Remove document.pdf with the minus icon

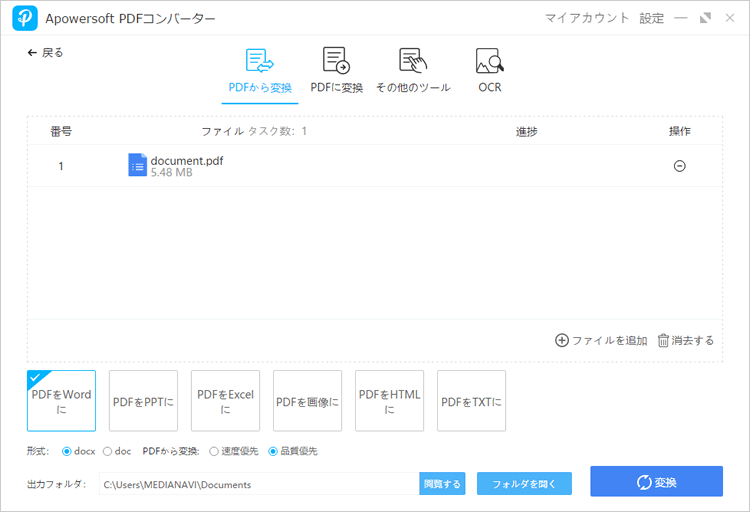point(680,166)
